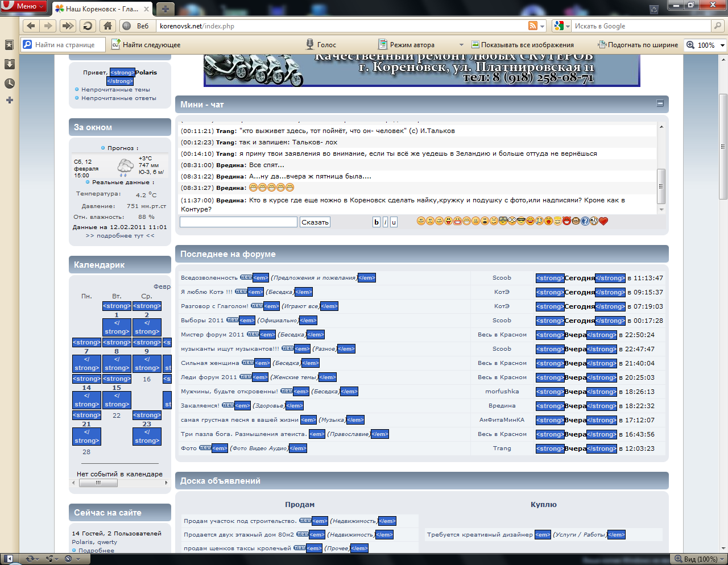Click the address bar URL field
The width and height of the screenshot is (728, 565).
341,26
